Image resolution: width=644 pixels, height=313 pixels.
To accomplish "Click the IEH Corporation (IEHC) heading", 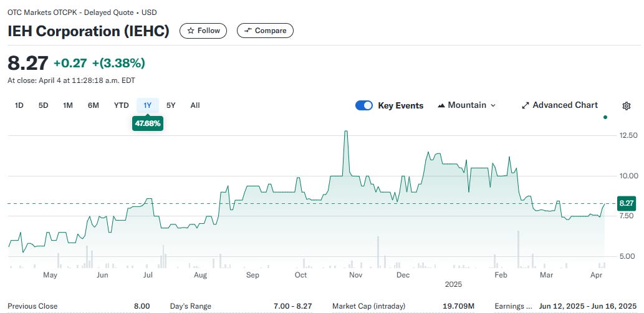I will pos(89,31).
